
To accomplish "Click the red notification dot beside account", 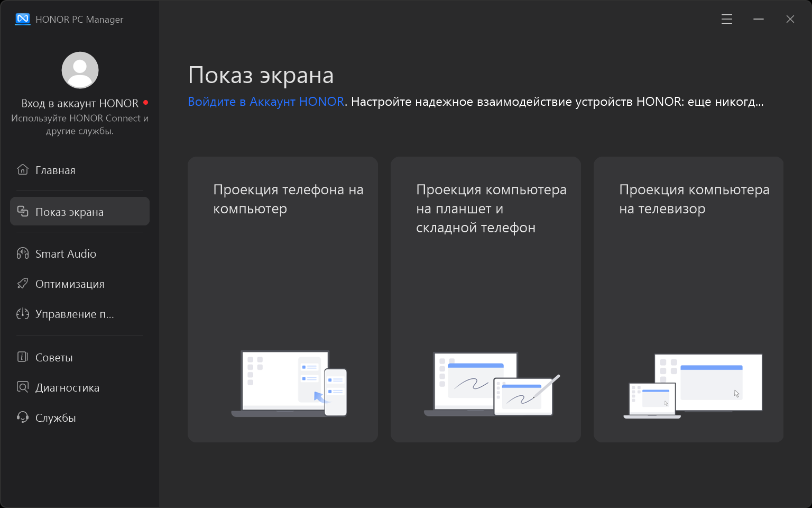I will (x=145, y=102).
